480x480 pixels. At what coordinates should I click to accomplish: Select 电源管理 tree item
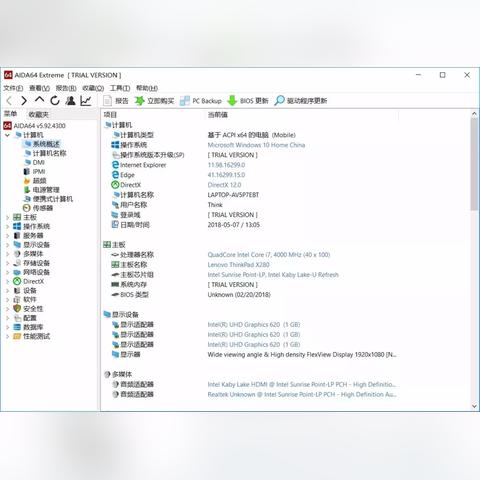[46, 190]
